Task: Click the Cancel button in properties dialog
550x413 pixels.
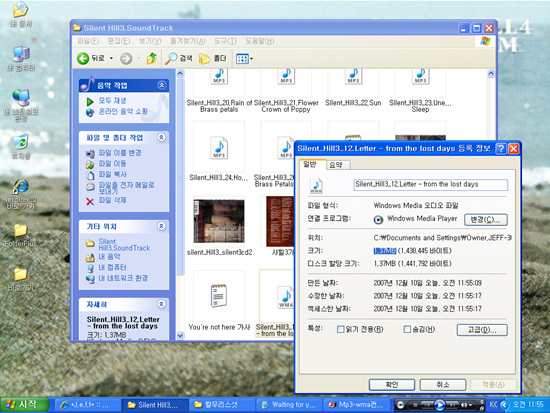Action: pos(443,385)
